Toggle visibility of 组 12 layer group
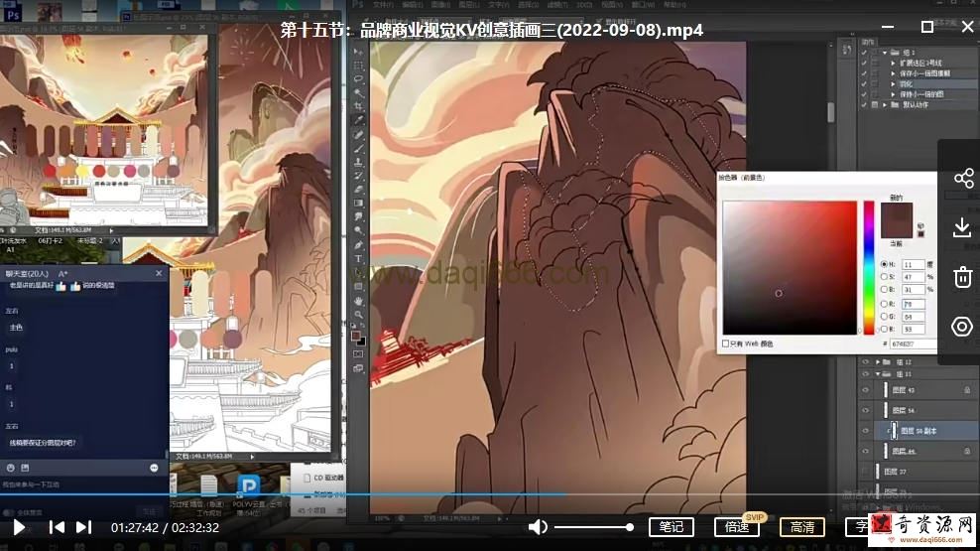Image resolution: width=980 pixels, height=551 pixels. [866, 362]
